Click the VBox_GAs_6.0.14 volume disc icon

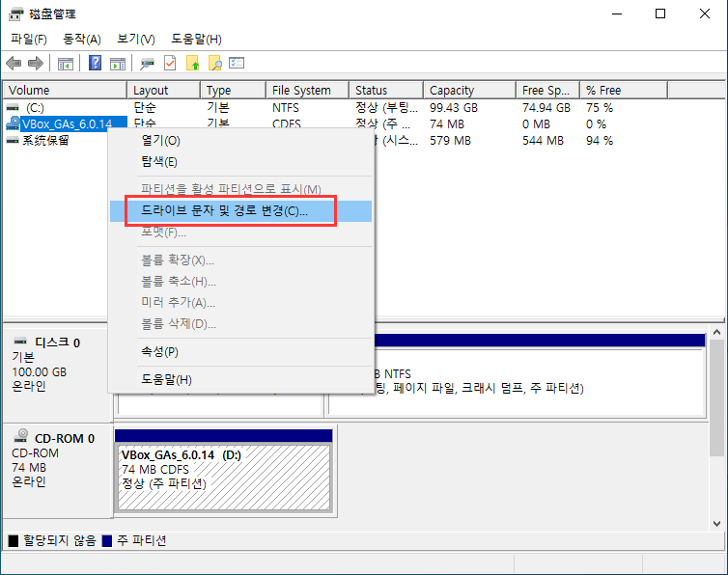pyautogui.click(x=13, y=123)
